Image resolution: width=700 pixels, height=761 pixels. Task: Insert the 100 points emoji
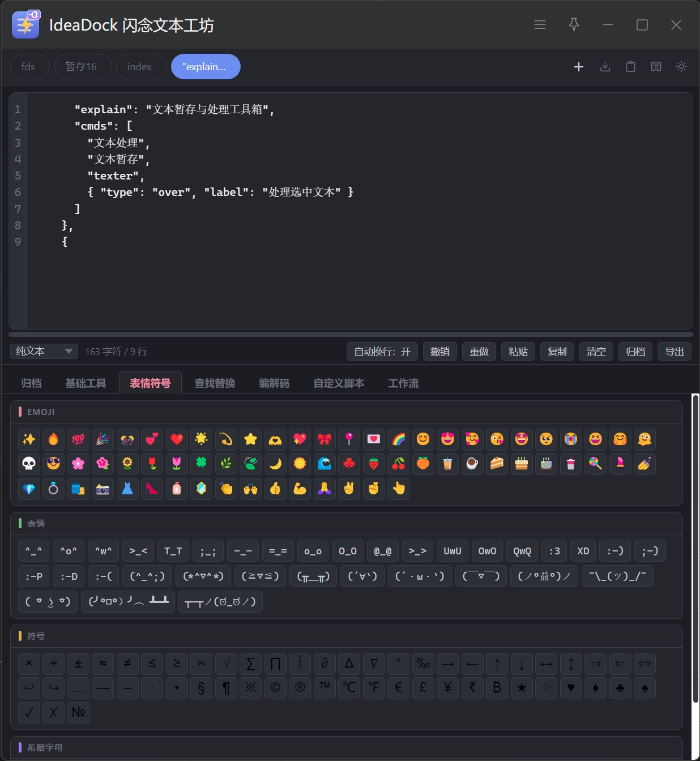[78, 439]
